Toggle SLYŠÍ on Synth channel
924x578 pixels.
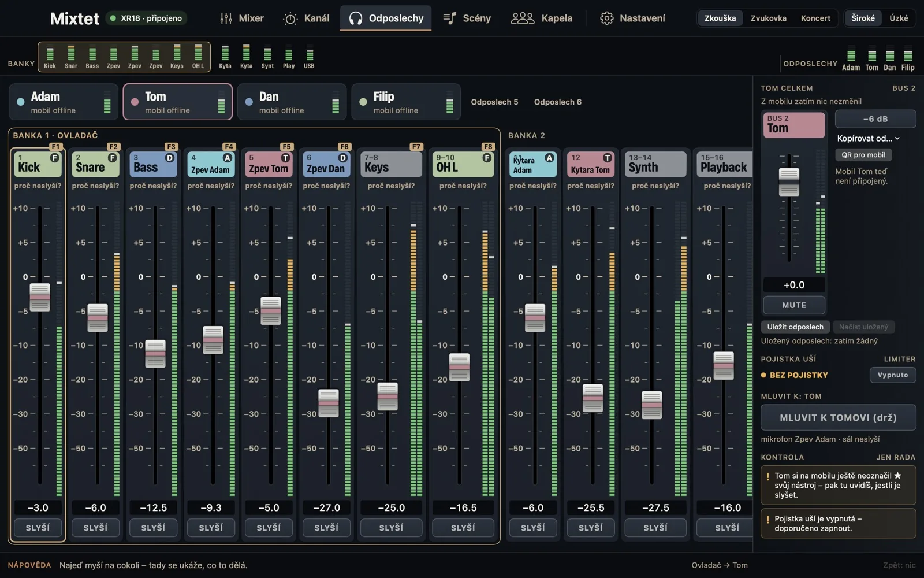point(655,528)
